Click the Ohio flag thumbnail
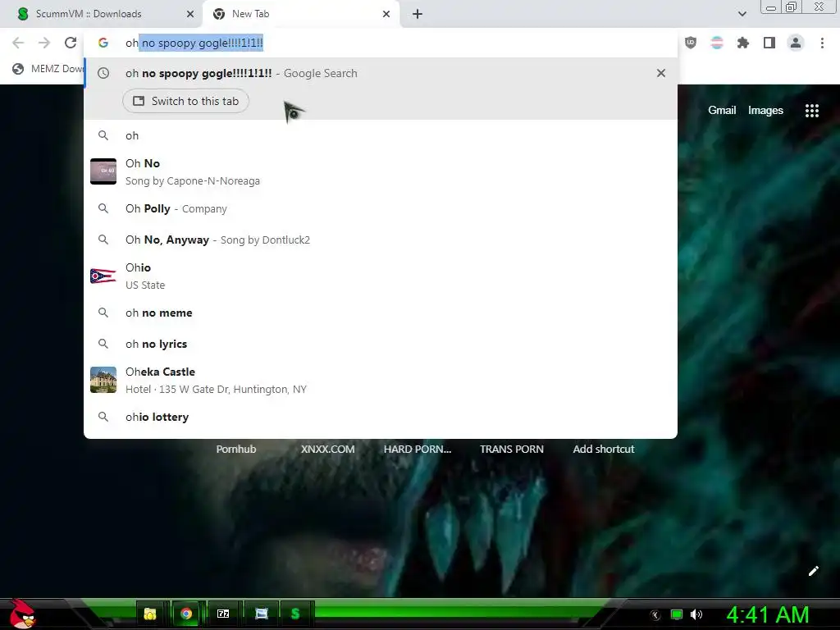 pos(103,276)
